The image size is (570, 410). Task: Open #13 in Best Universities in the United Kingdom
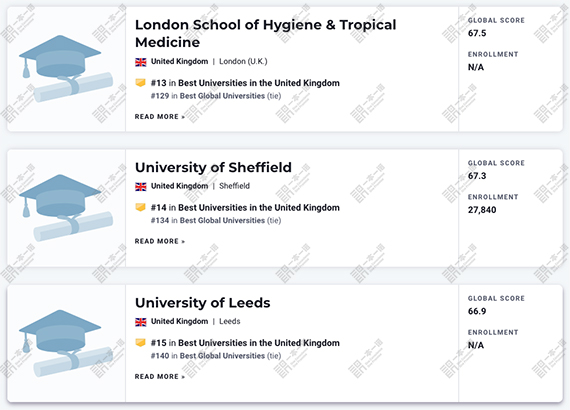[245, 83]
